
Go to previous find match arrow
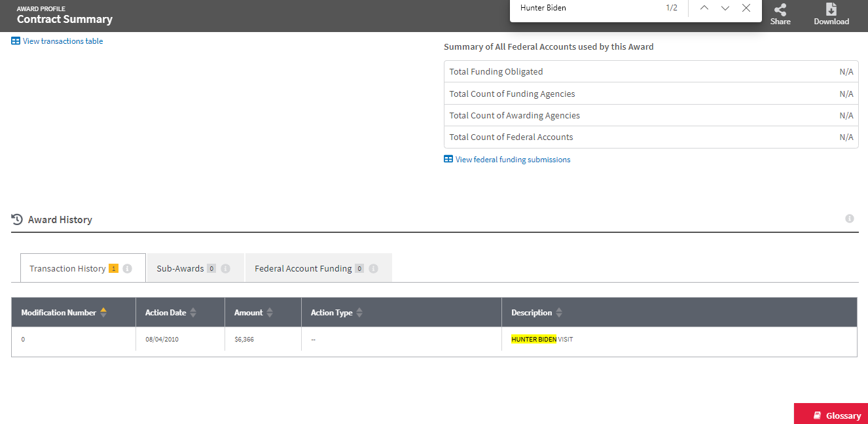point(704,8)
